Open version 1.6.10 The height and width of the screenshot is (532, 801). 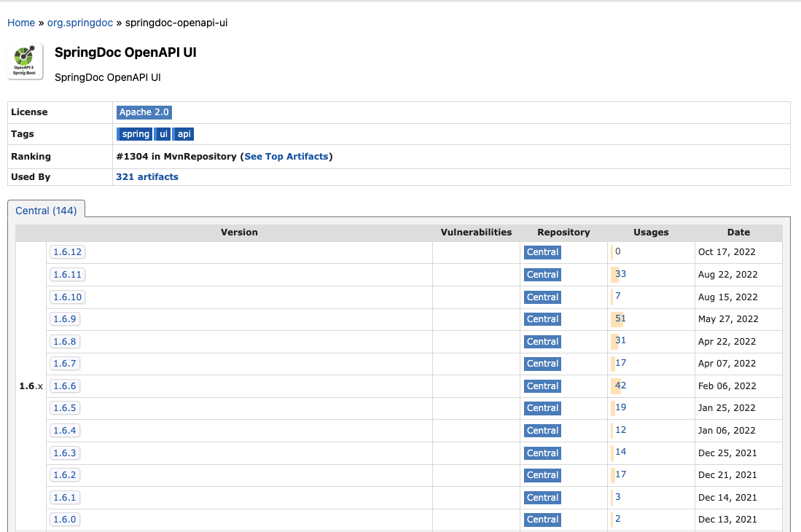[68, 297]
